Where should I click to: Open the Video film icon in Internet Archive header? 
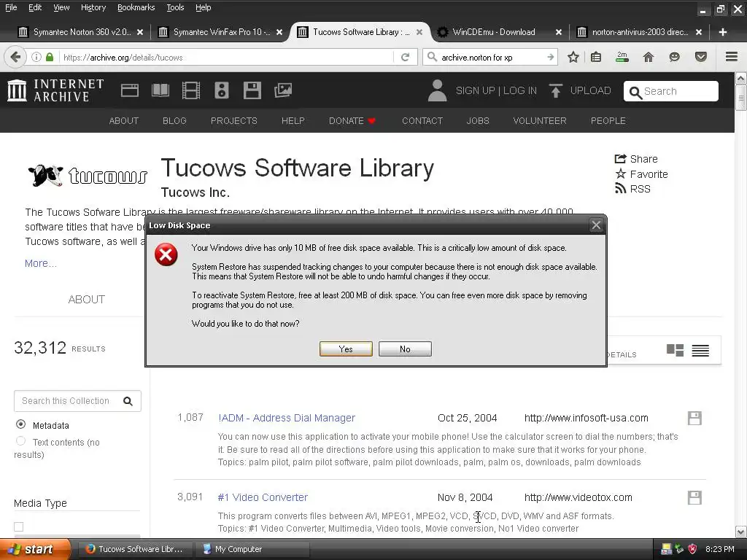click(190, 90)
